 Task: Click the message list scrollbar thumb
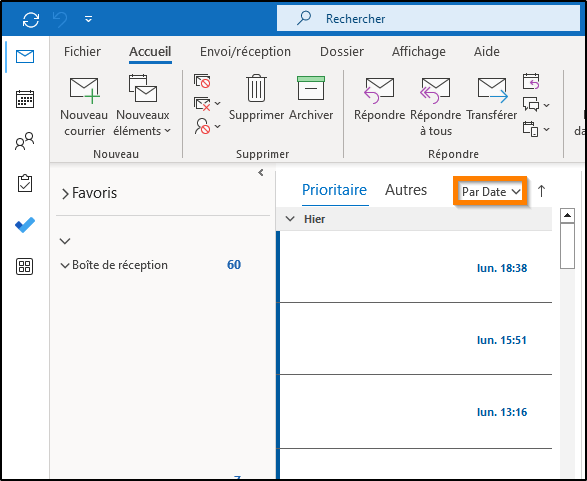click(x=568, y=246)
